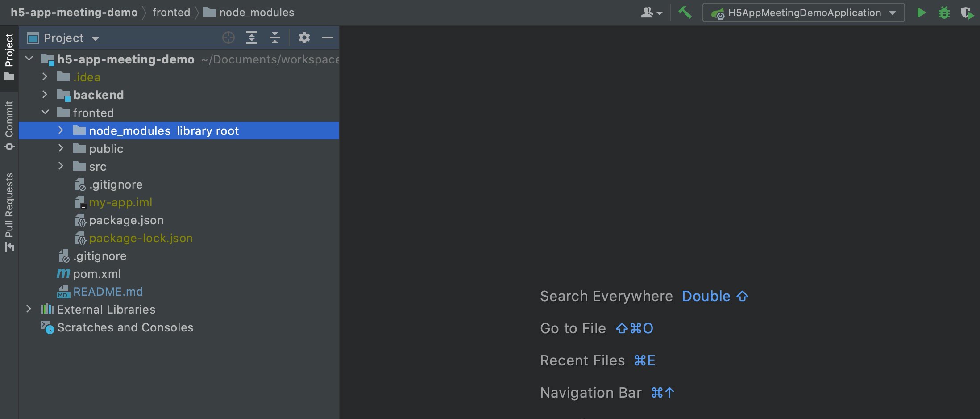The image size is (980, 419).
Task: Open the Project view selector dropdown
Action: pos(63,38)
